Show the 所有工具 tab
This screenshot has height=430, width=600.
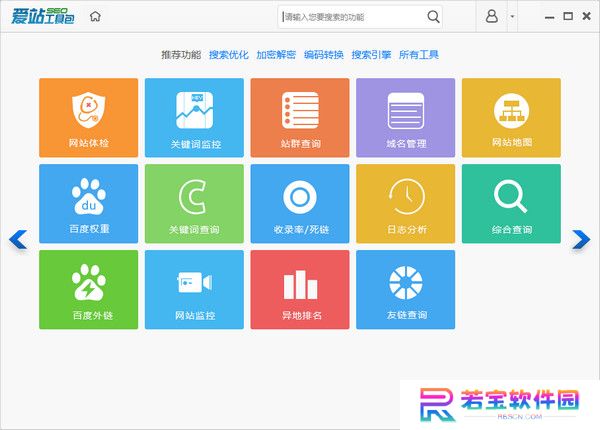tap(419, 55)
